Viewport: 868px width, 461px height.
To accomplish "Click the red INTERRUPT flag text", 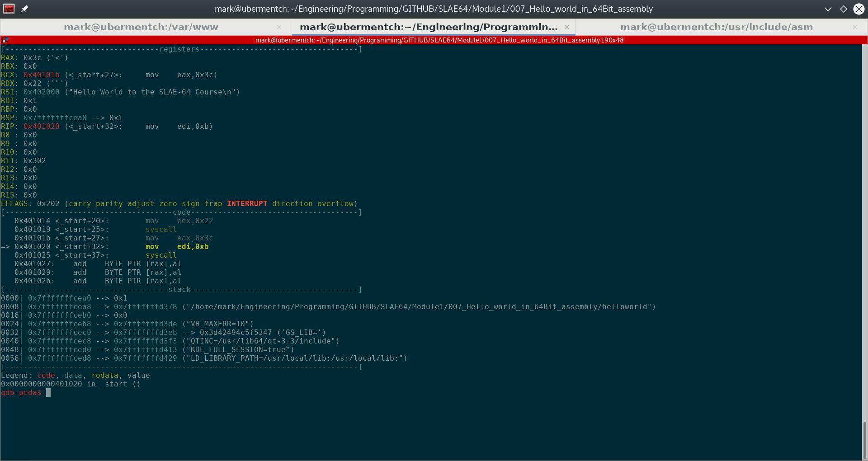I will (x=247, y=204).
